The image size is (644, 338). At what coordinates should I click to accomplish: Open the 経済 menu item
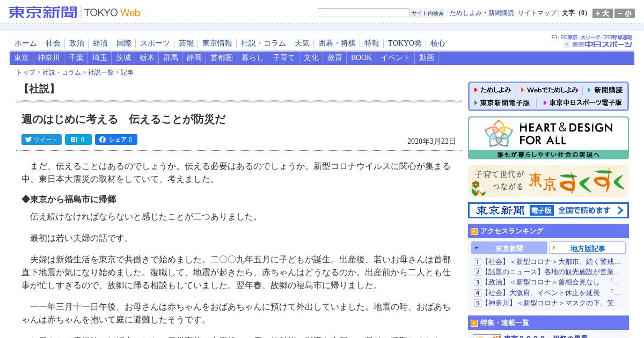[x=100, y=43]
